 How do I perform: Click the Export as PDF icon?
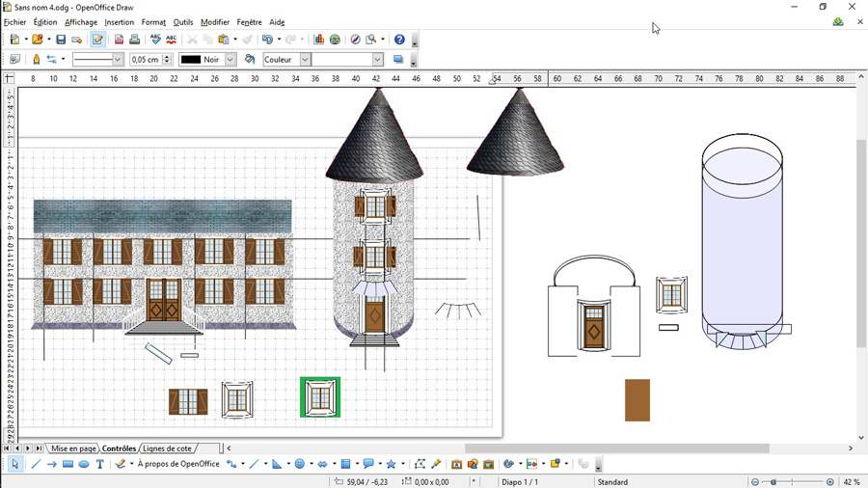[x=120, y=40]
